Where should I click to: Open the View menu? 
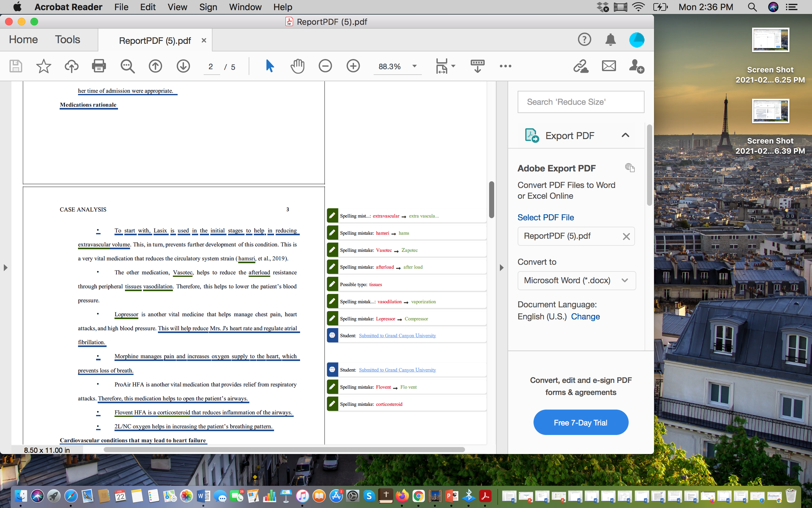point(177,7)
